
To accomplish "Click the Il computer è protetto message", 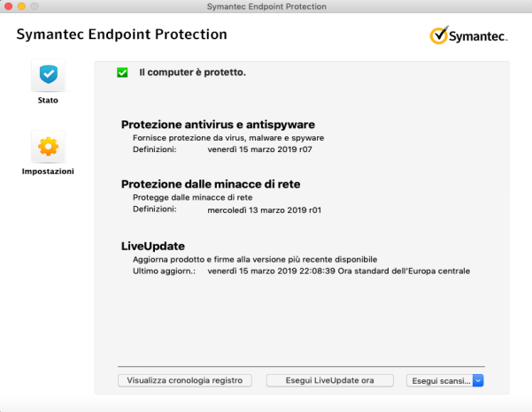I will pos(192,72).
